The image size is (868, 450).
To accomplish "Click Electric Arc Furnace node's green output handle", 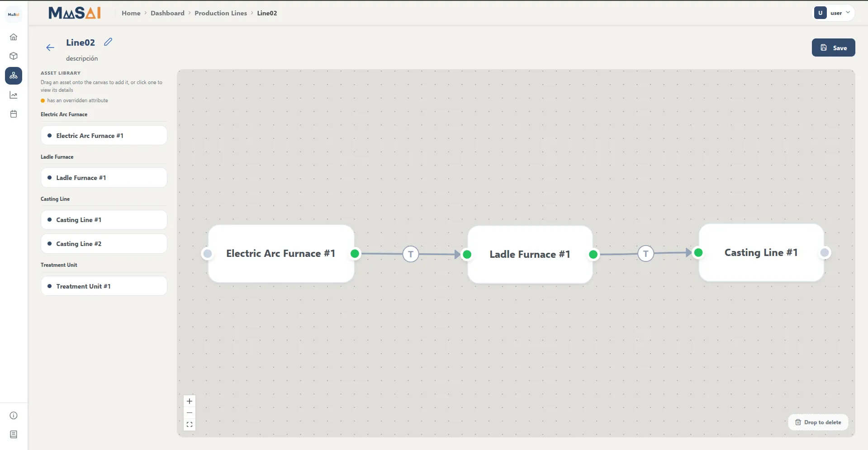I will coord(355,254).
